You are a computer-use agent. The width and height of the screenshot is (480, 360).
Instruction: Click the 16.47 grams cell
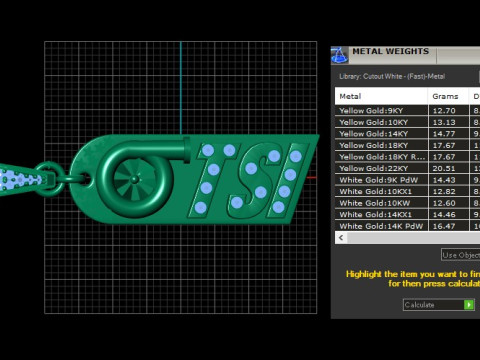448,226
